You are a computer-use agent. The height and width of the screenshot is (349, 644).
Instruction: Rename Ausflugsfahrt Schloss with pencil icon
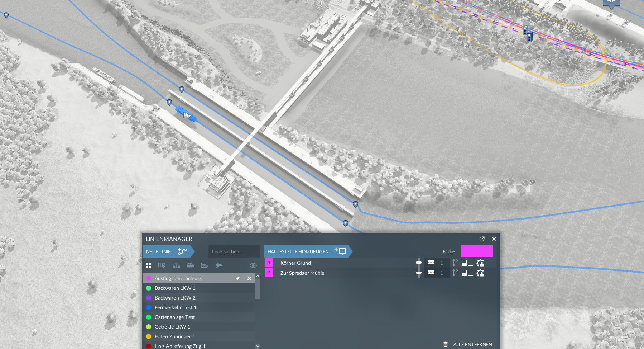tap(238, 278)
